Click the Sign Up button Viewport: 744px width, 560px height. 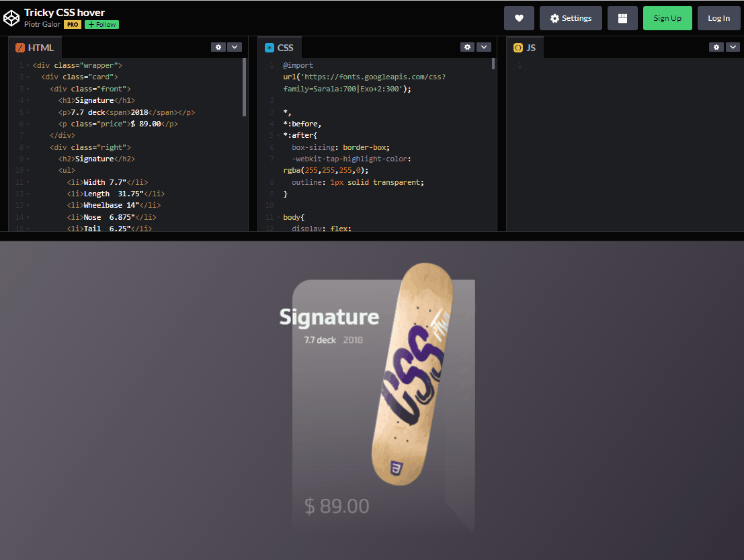pyautogui.click(x=667, y=18)
